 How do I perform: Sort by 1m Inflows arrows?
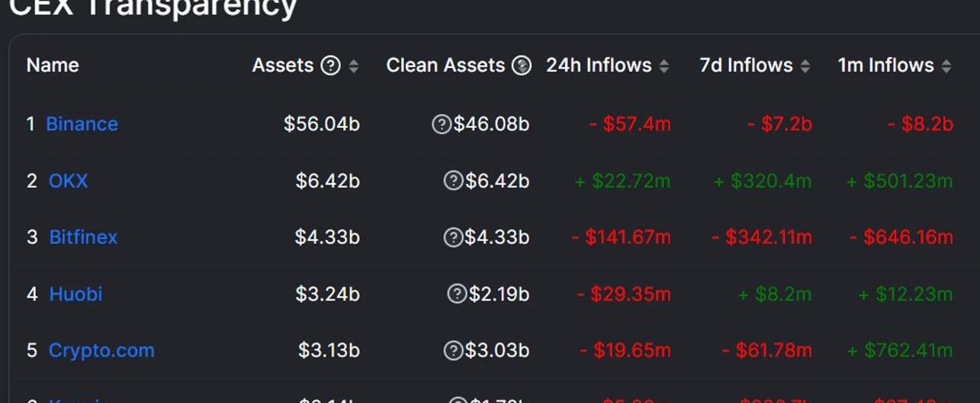[x=946, y=66]
